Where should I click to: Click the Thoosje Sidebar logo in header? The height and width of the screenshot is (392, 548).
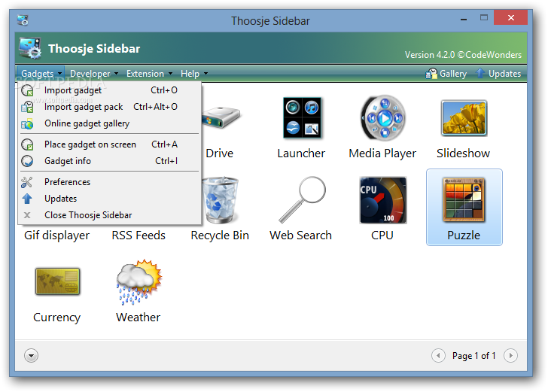coord(30,48)
